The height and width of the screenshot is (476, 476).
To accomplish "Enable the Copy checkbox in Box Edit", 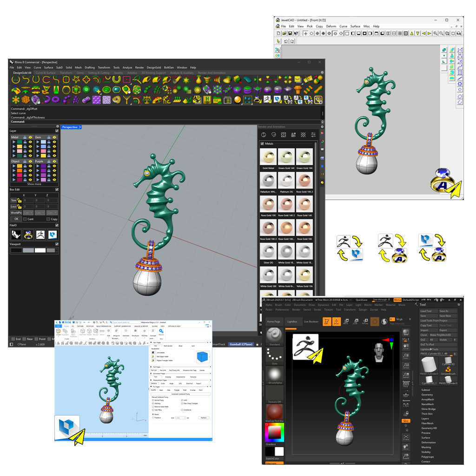I will click(48, 219).
